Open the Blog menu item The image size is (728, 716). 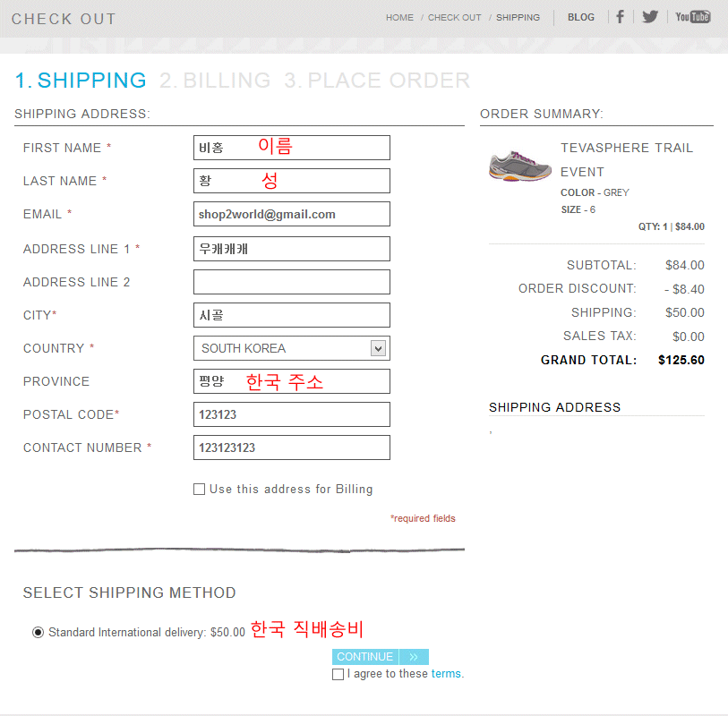click(x=580, y=17)
